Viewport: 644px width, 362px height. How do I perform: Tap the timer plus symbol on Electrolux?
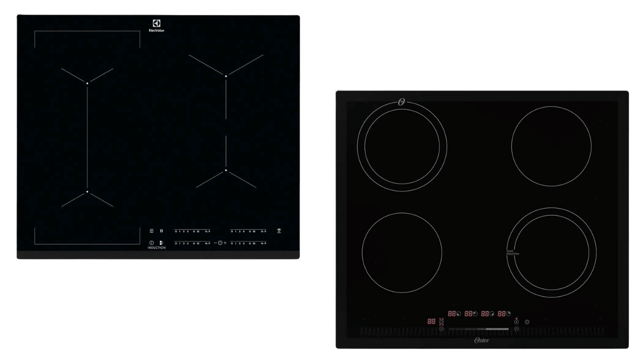coord(225,243)
